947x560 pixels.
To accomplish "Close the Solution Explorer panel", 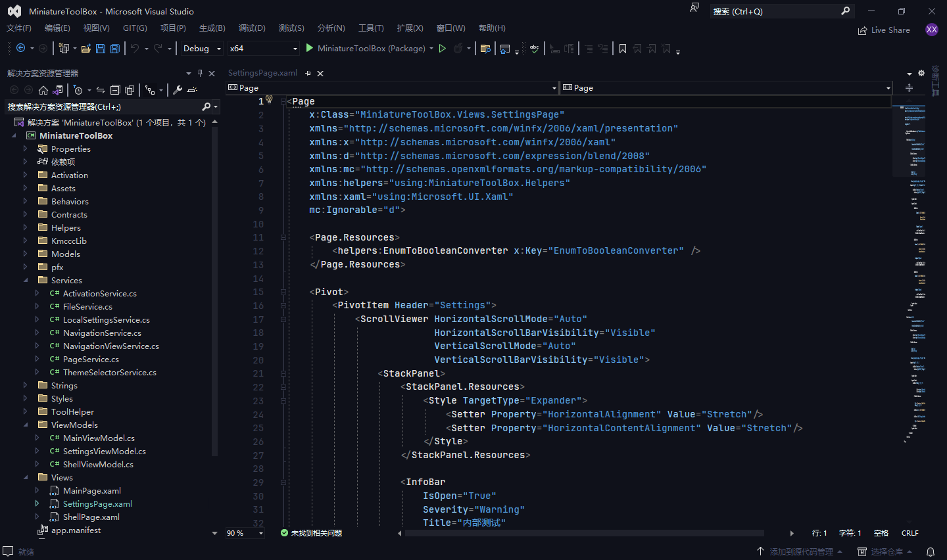I will (x=212, y=74).
